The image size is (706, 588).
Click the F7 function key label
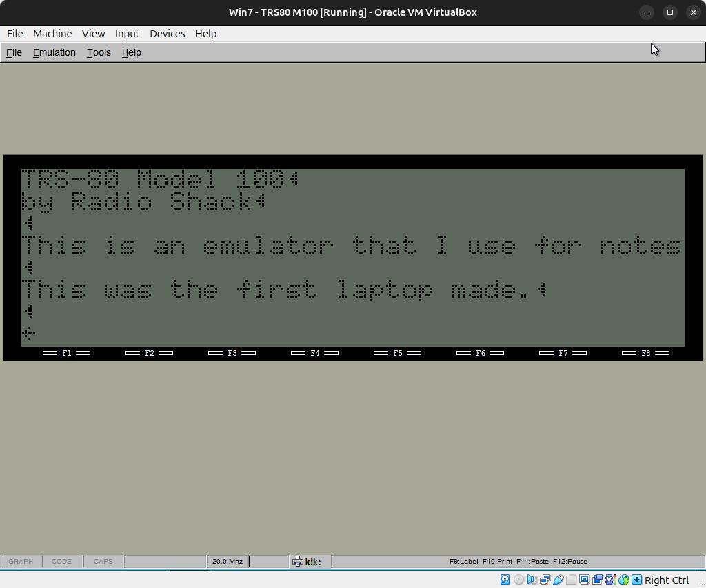[563, 353]
